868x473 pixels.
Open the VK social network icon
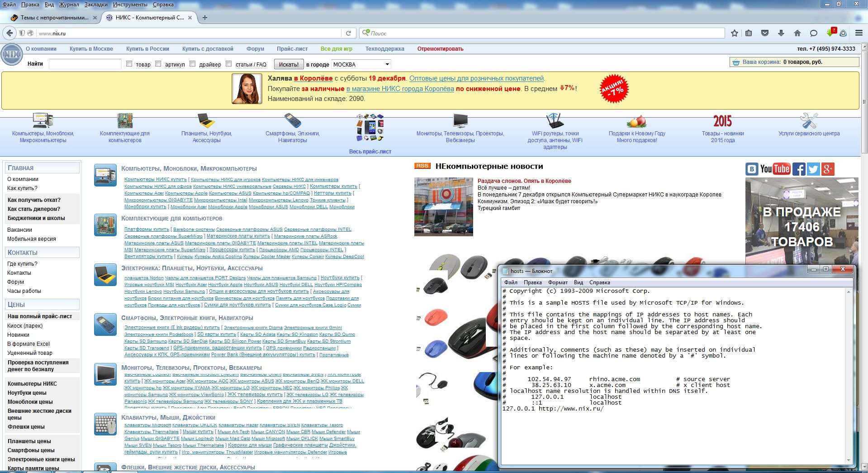coord(751,169)
